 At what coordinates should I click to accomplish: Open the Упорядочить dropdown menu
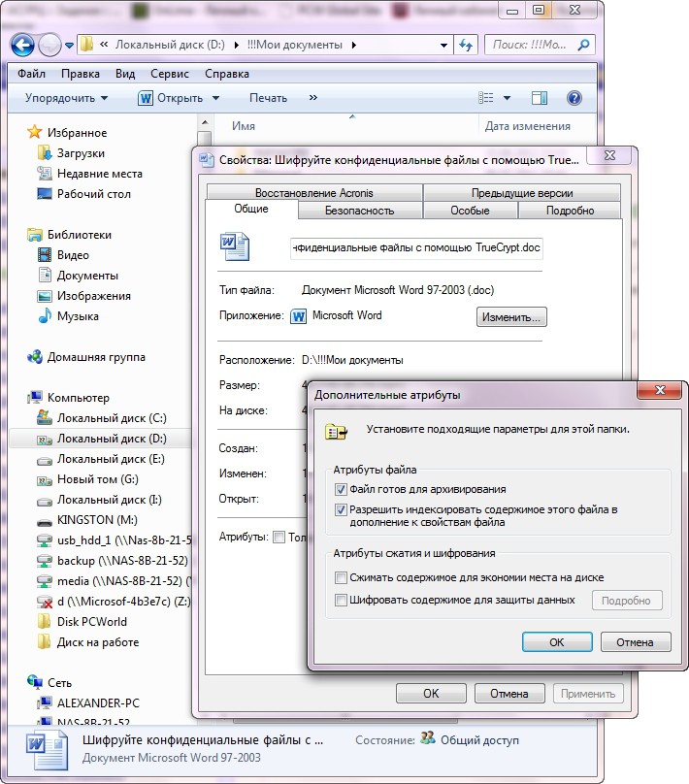click(66, 98)
